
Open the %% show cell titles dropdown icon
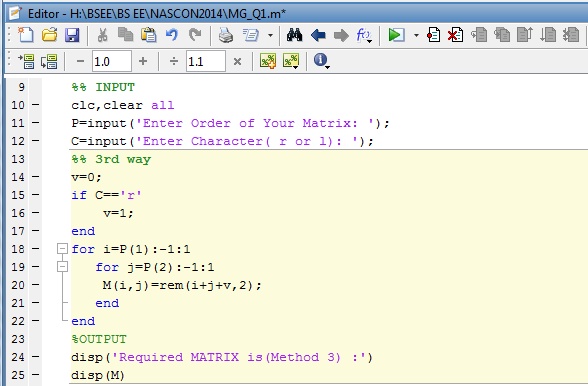click(291, 61)
